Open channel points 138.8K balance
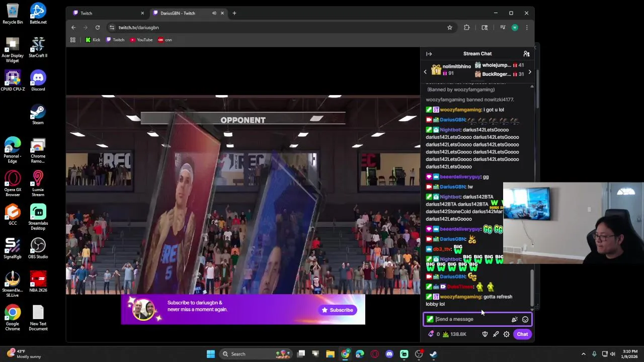 pyautogui.click(x=454, y=334)
